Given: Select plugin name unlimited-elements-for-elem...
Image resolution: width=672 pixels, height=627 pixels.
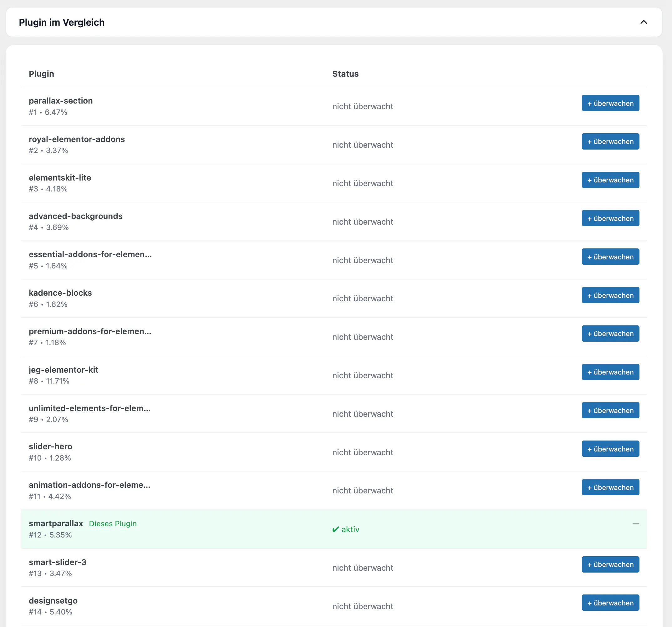Looking at the screenshot, I should coord(89,408).
